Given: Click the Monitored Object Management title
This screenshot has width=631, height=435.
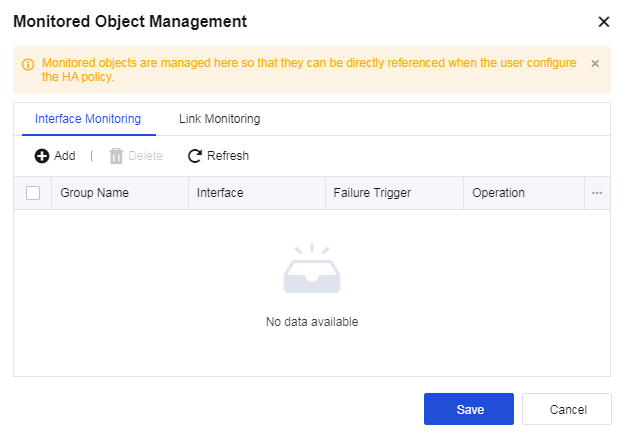Looking at the screenshot, I should pyautogui.click(x=130, y=21).
